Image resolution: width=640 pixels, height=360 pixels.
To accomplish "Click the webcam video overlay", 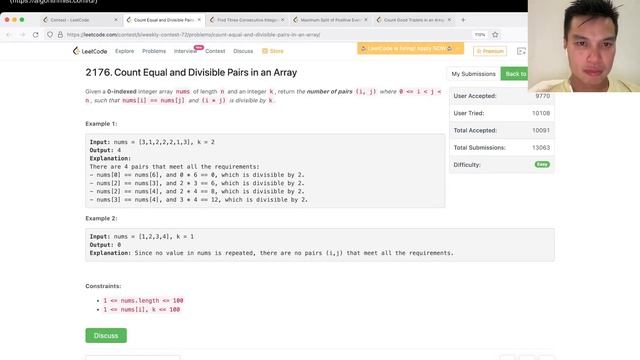I will coord(584,46).
